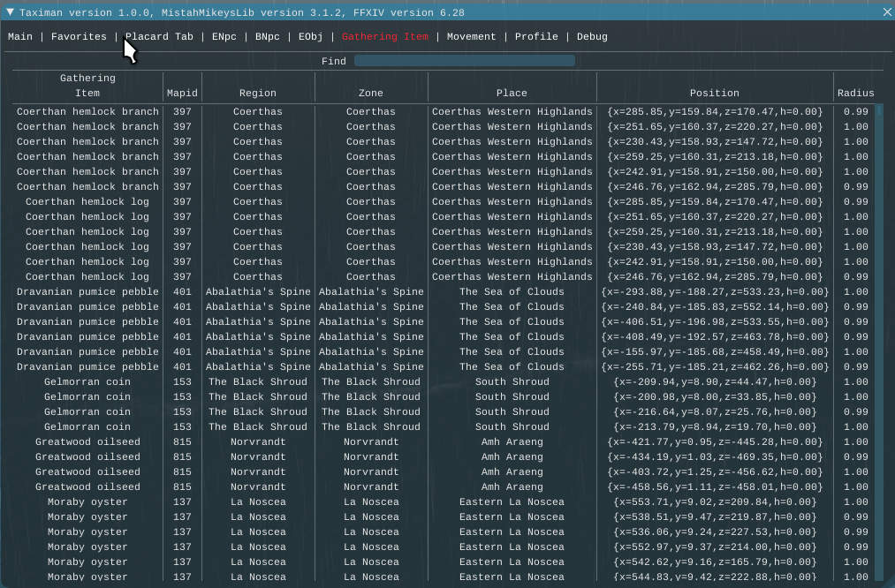Viewport: 895px width, 588px height.
Task: Open the Favorites tab
Action: (x=79, y=37)
